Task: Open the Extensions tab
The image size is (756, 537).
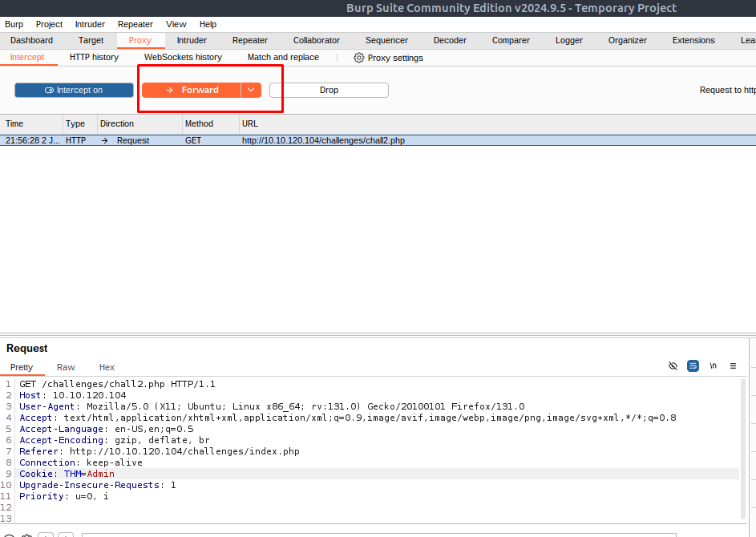Action: [x=693, y=41]
